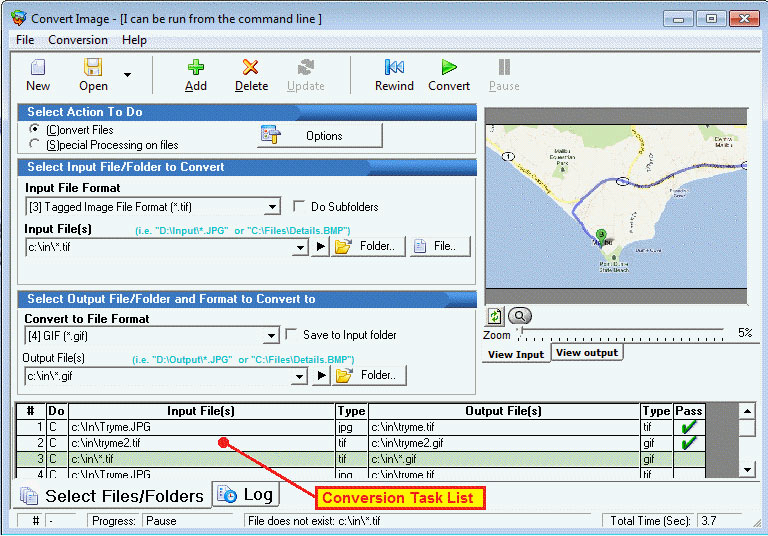Click the Zoom slider handle
Screen dimensions: 768x536
click(x=518, y=331)
